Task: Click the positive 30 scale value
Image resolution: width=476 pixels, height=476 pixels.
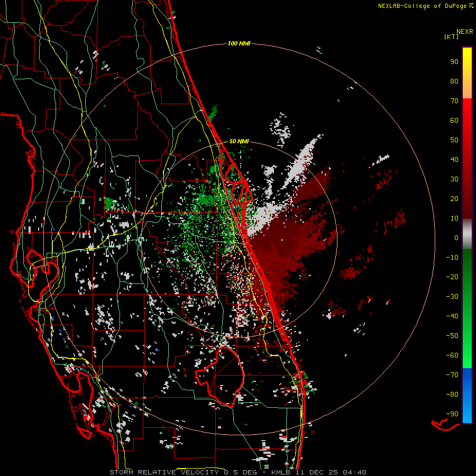Action: tap(454, 179)
